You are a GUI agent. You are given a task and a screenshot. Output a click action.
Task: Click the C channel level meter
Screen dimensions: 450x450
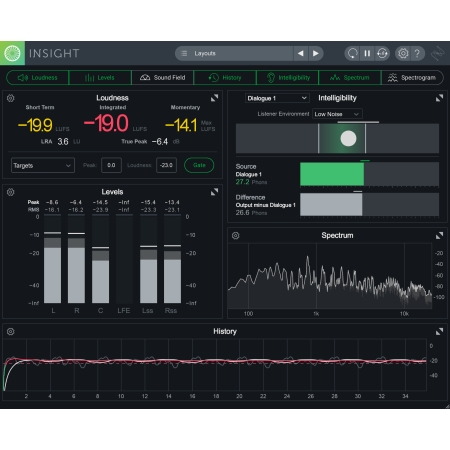tap(100, 259)
